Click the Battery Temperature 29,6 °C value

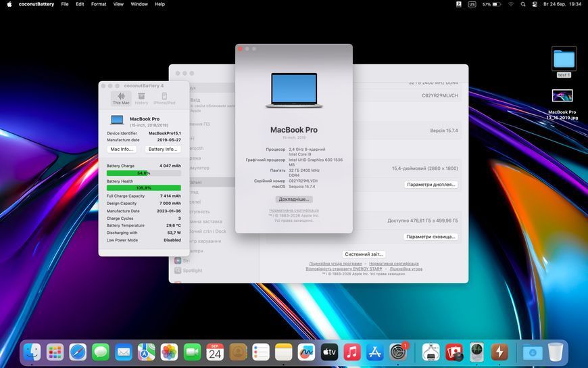pyautogui.click(x=173, y=225)
